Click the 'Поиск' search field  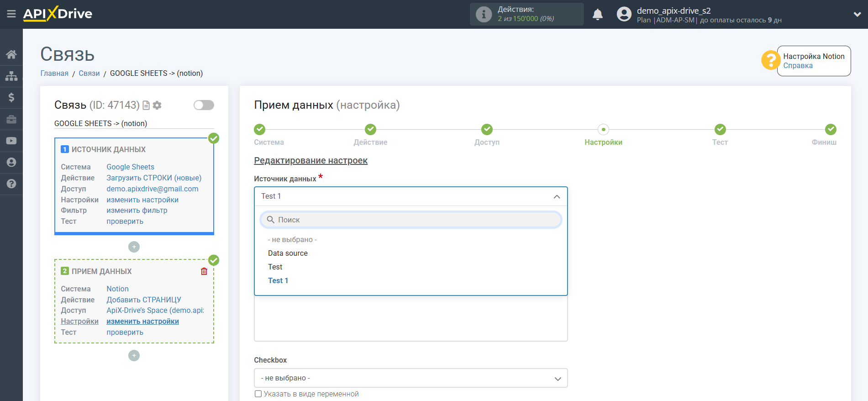pyautogui.click(x=410, y=220)
